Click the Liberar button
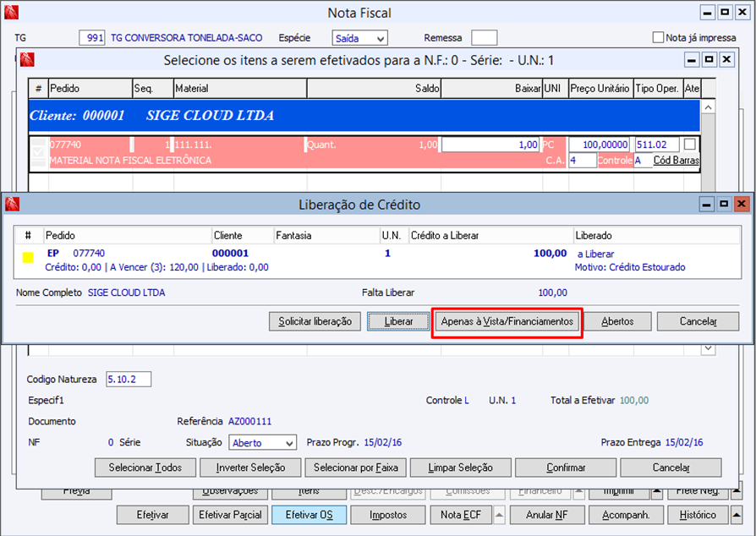 coord(398,321)
